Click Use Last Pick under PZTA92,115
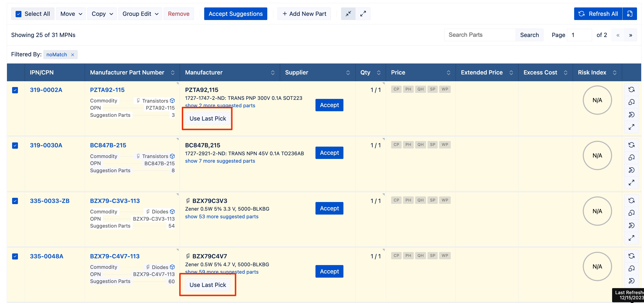Screen dimensions: 644x303 (x=207, y=119)
